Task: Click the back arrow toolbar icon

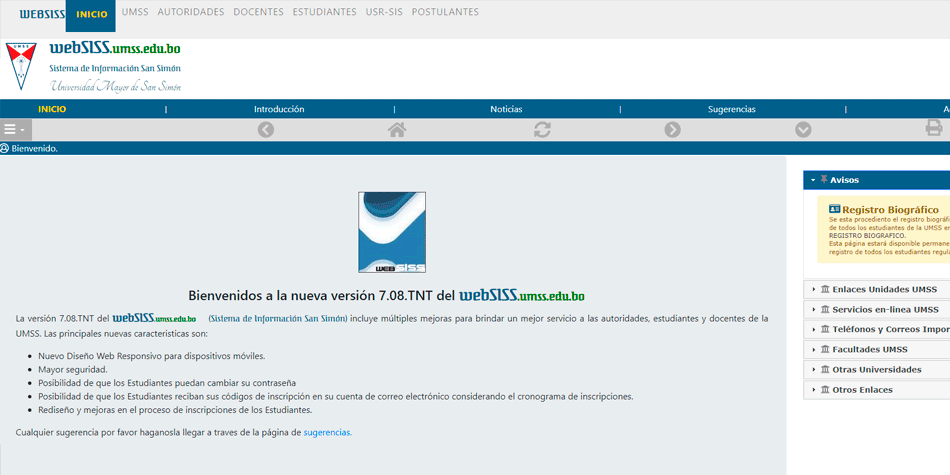Action: [266, 130]
